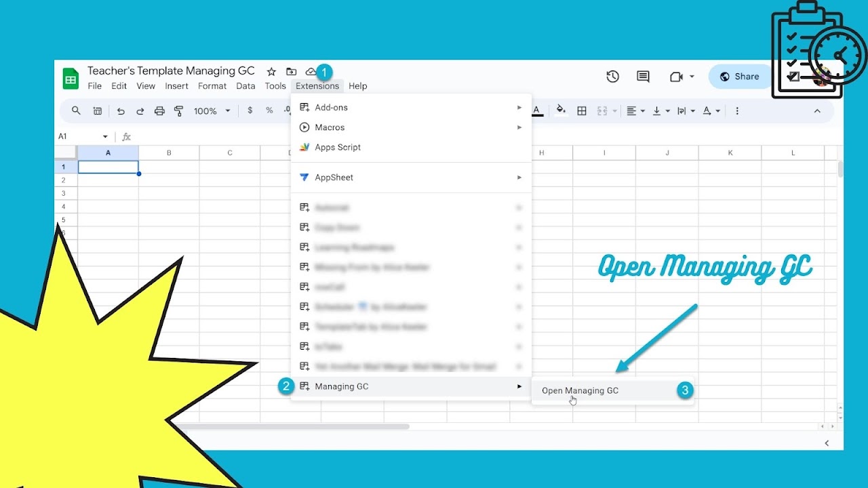Click Open Managing GC
Screen dimensions: 868x488
613,390
